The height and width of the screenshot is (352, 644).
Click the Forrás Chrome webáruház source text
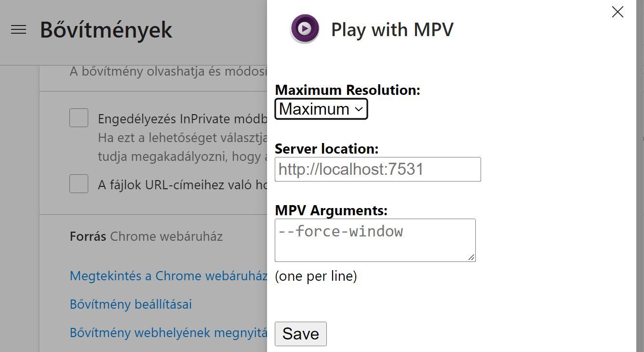(x=146, y=236)
